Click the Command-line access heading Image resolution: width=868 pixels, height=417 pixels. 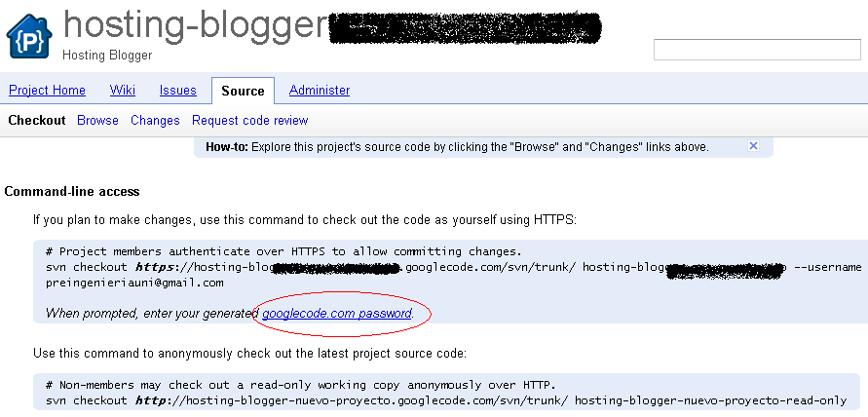coord(72,192)
